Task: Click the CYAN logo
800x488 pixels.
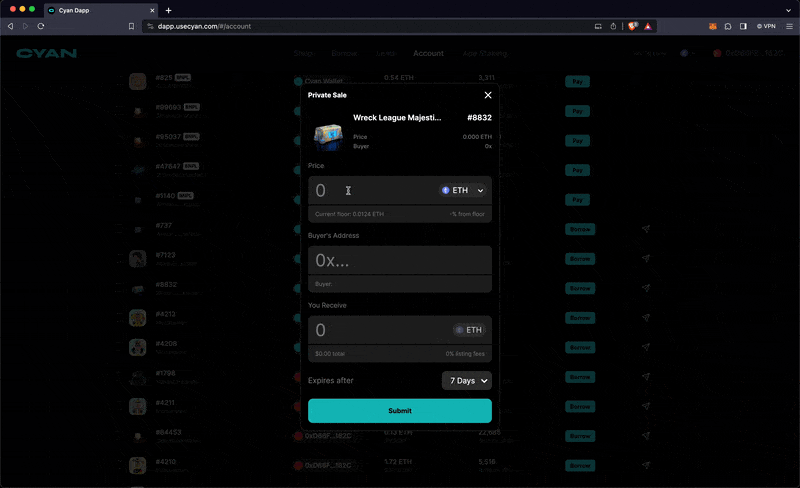Action: click(46, 53)
